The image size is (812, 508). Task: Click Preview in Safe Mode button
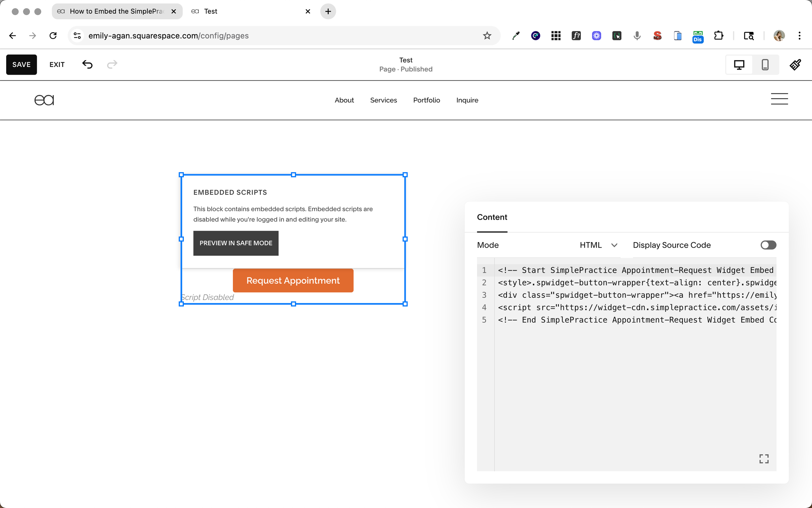pos(236,243)
